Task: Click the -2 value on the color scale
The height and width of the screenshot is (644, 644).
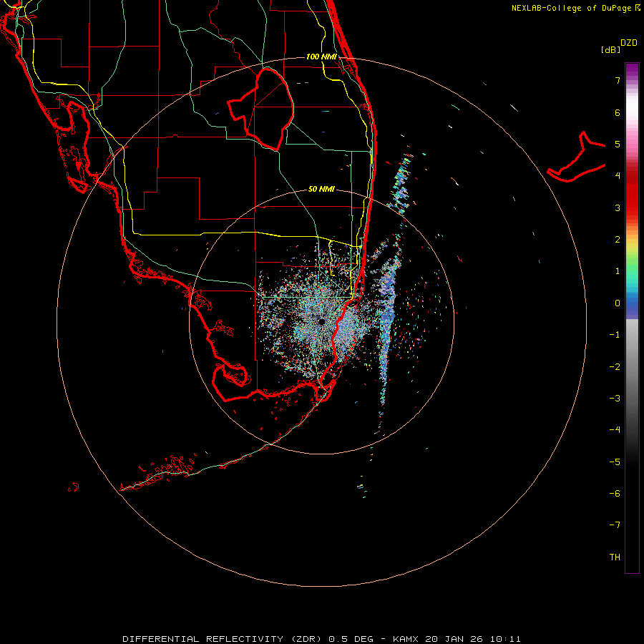Action: point(615,367)
